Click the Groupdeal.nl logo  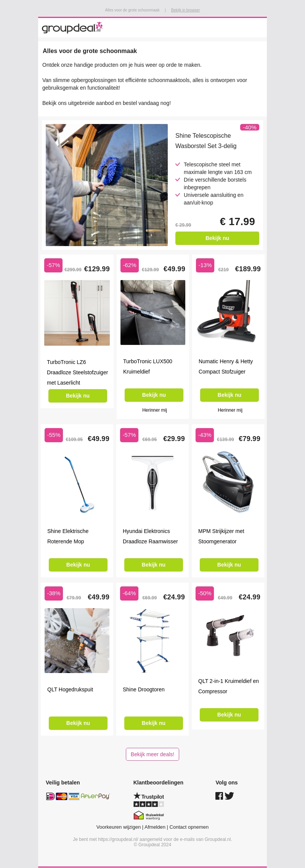[x=72, y=27]
